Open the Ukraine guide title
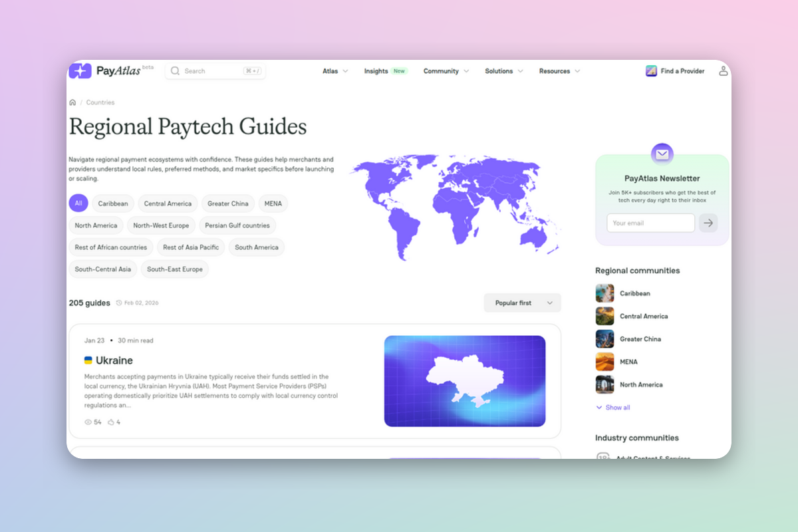798x532 pixels. pyautogui.click(x=114, y=360)
